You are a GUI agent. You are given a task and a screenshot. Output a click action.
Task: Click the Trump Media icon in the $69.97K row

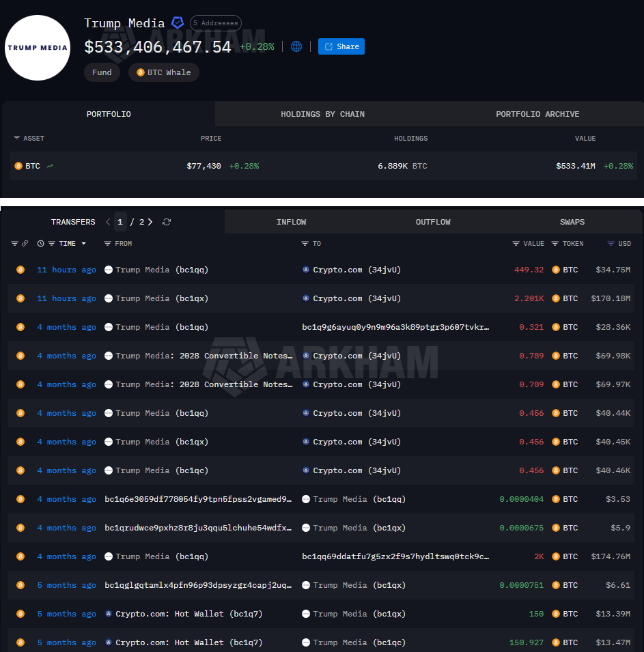pos(109,384)
